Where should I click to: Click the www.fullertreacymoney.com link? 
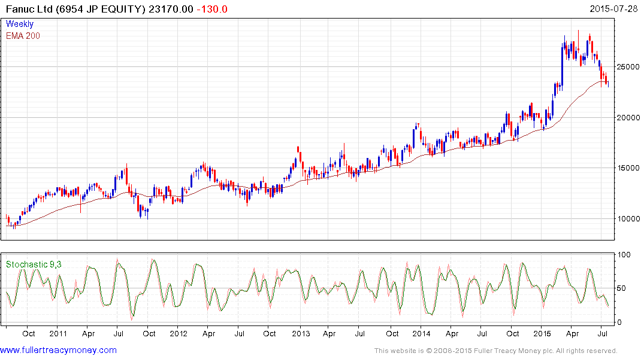(58, 350)
